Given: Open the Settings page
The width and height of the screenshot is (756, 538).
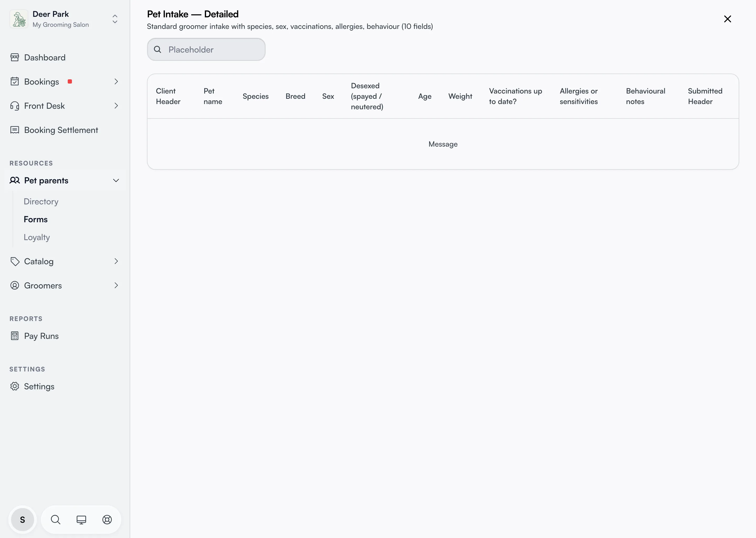Looking at the screenshot, I should pyautogui.click(x=39, y=386).
